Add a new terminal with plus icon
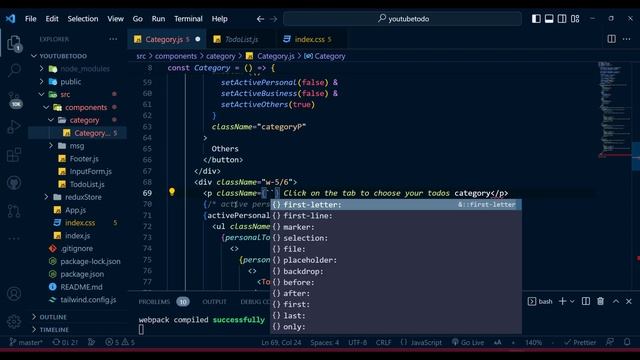The height and width of the screenshot is (360, 640). pos(562,301)
